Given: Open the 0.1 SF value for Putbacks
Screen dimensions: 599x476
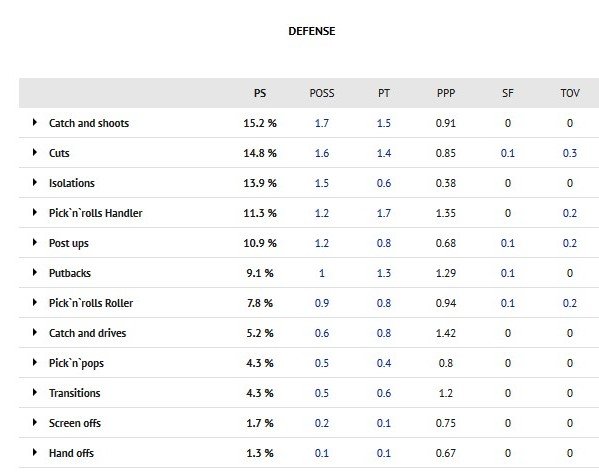Looking at the screenshot, I should pyautogui.click(x=508, y=273).
